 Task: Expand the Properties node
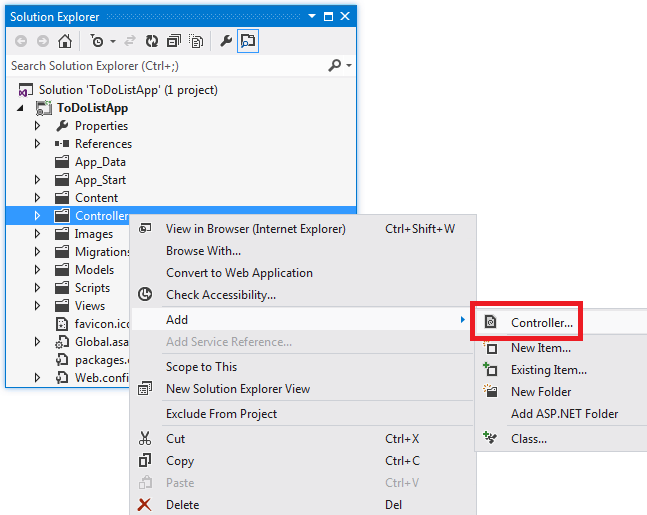38,126
